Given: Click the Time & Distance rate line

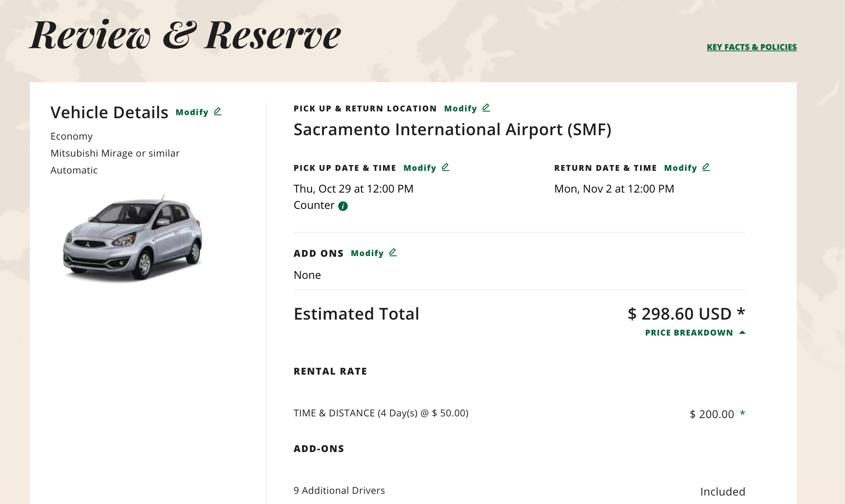Looking at the screenshot, I should tap(519, 414).
